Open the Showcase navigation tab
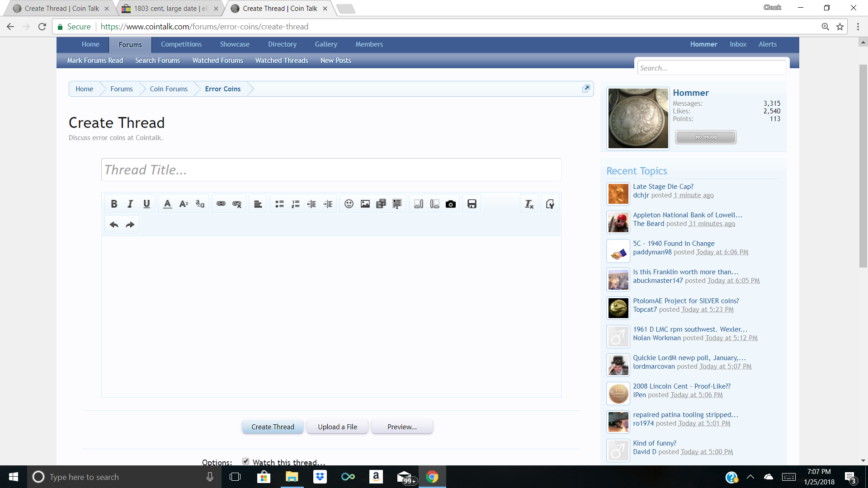868x488 pixels. click(x=235, y=44)
